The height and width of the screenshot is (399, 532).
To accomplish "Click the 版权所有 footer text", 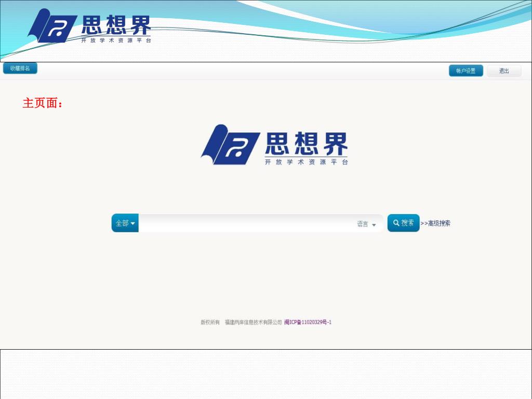I will pos(210,322).
